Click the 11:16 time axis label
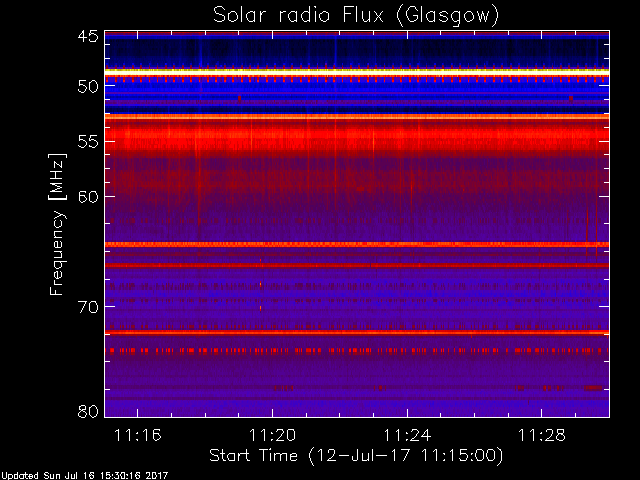 point(138,435)
